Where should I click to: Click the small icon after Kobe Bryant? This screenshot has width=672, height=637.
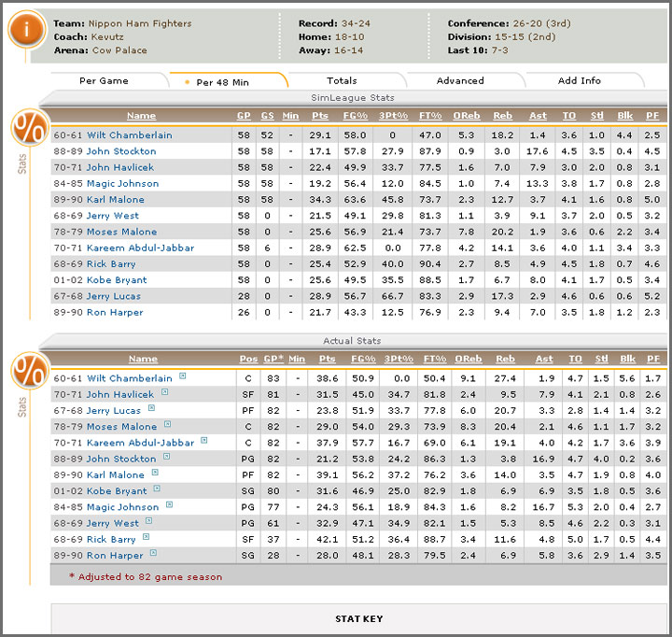(x=157, y=490)
